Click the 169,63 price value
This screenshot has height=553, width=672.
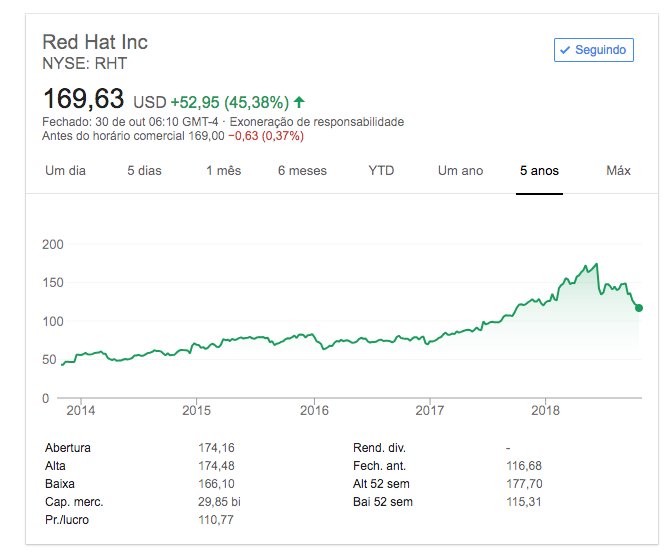pyautogui.click(x=84, y=98)
